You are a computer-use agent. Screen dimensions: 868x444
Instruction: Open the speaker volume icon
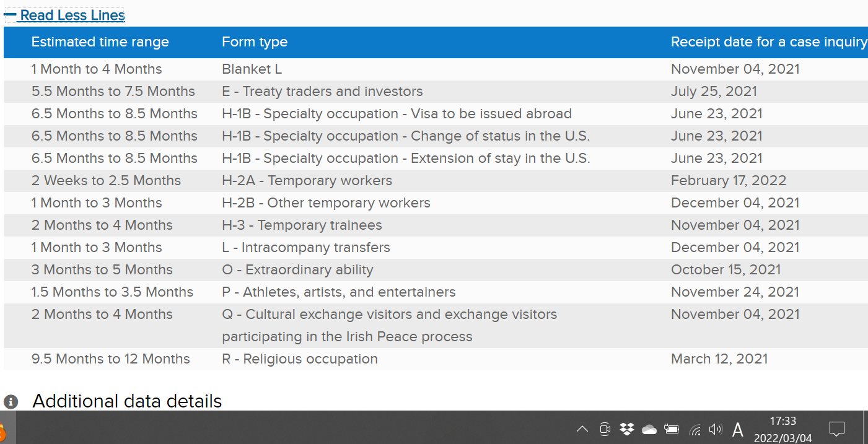pos(716,429)
